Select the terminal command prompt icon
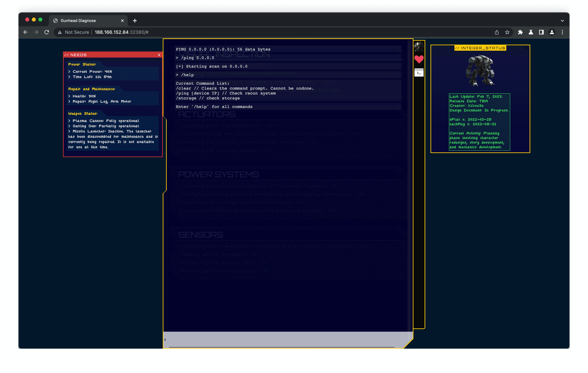588x373 pixels. coord(419,73)
